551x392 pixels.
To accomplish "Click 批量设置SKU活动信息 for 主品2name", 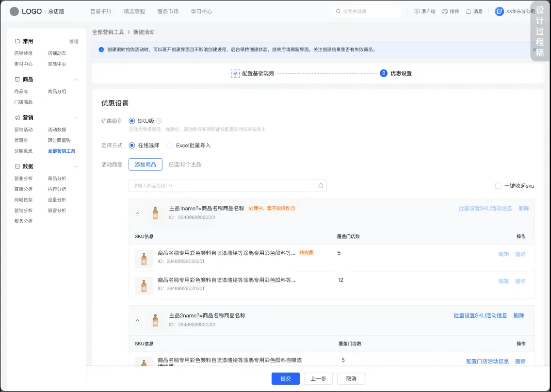I will (480, 315).
